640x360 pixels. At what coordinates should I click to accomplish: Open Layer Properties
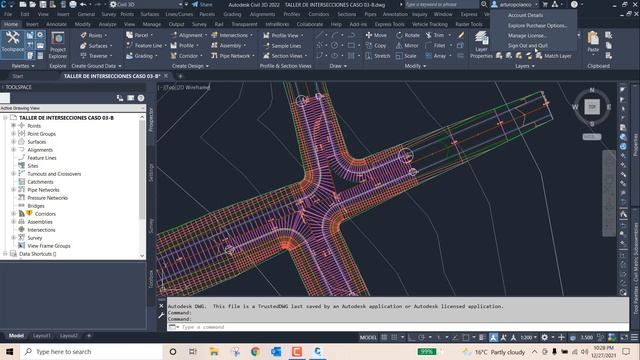point(481,45)
